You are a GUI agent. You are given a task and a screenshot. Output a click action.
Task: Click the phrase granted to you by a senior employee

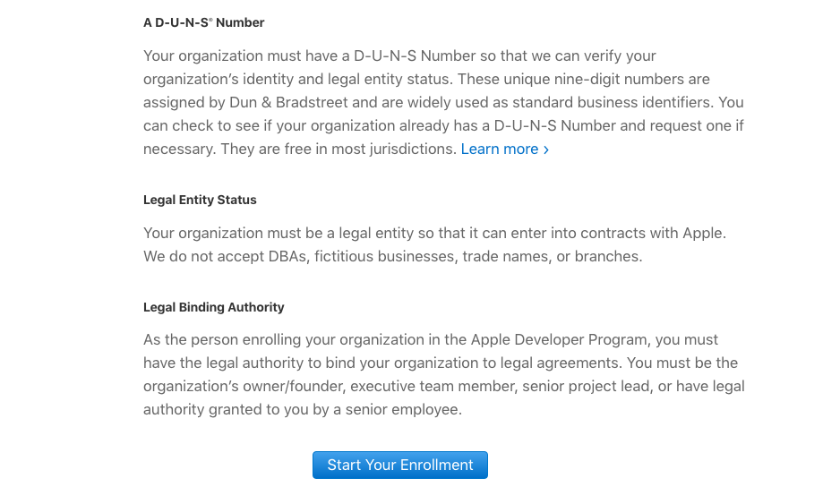point(335,409)
